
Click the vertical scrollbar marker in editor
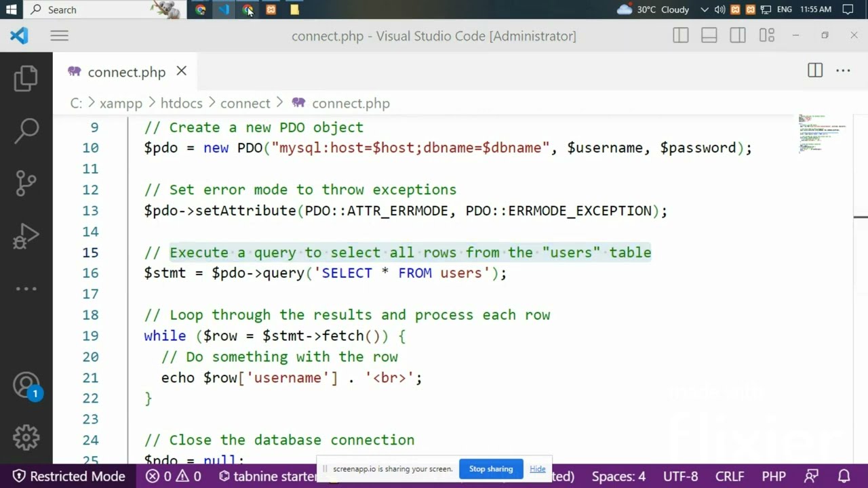click(861, 217)
